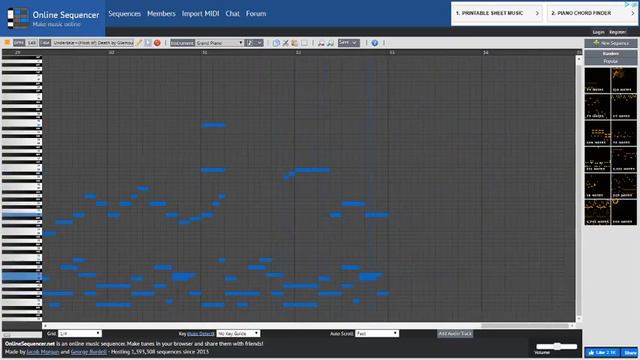Click measure 33 marker on the timeline
This screenshot has width=640, height=360.
pos(392,52)
